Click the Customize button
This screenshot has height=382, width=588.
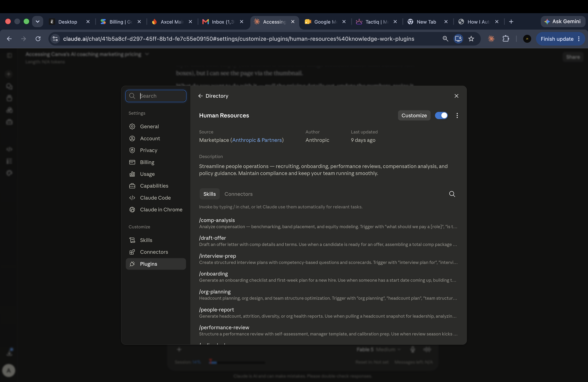click(x=414, y=115)
